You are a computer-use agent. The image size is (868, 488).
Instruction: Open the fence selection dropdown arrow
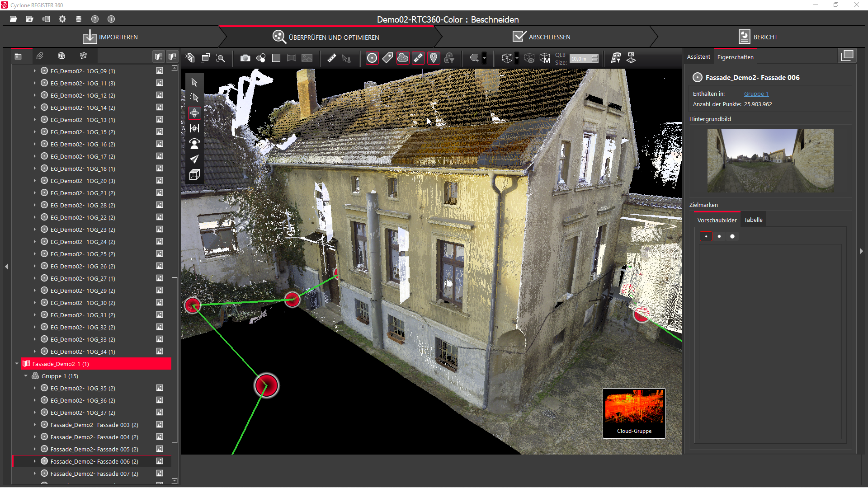(484, 58)
